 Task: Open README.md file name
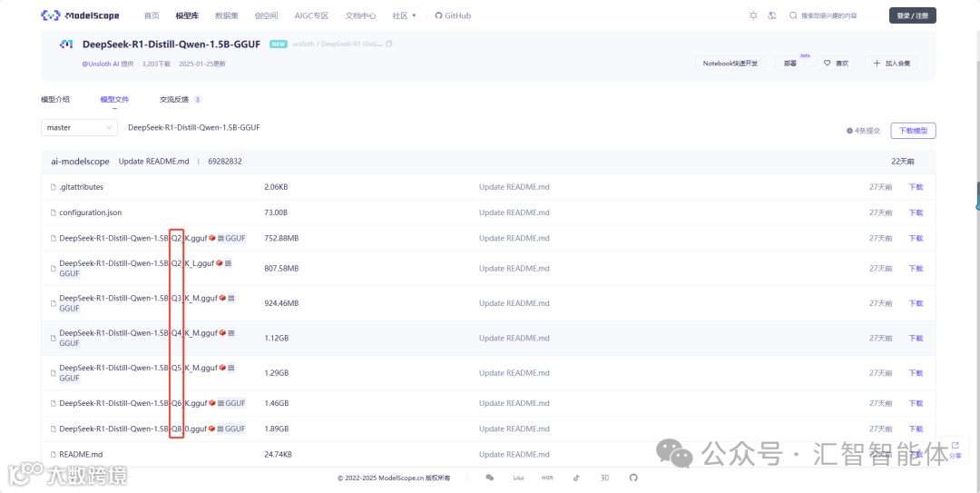click(81, 455)
